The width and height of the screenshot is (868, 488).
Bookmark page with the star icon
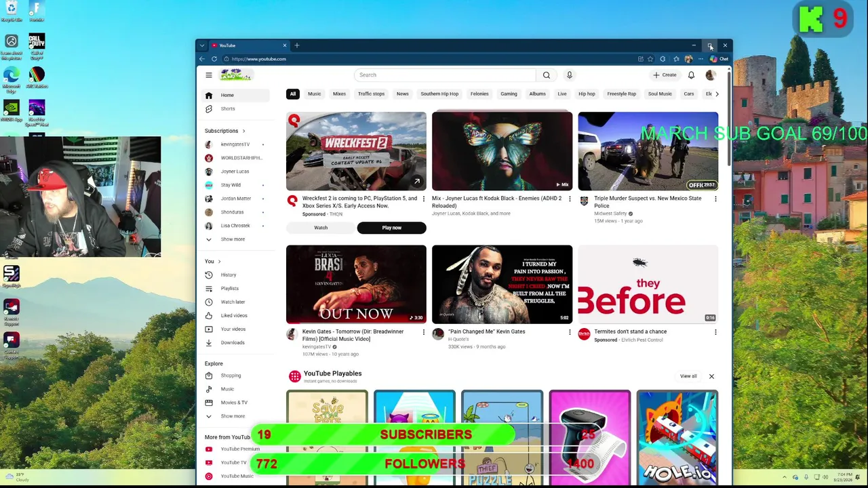650,59
